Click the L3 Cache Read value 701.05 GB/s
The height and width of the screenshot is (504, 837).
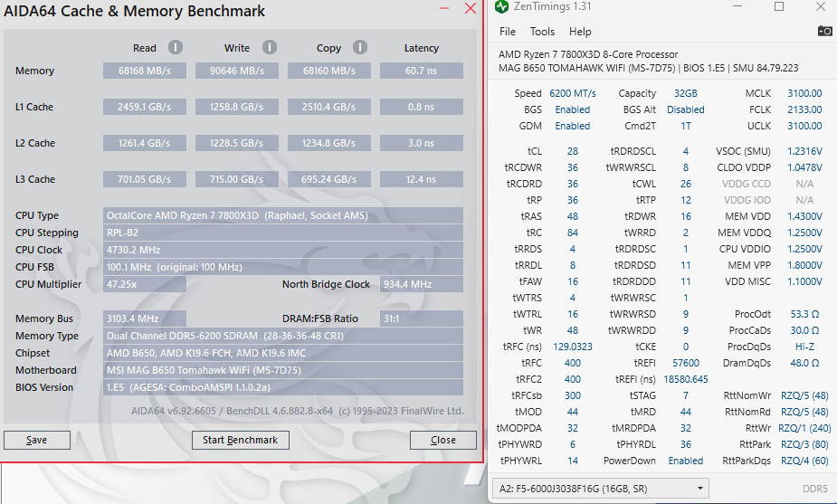click(145, 179)
